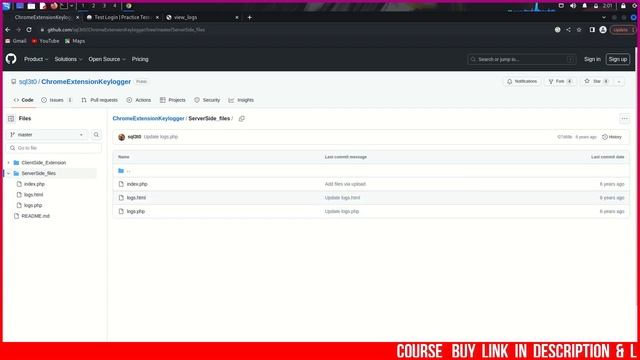Expand the Open Source menu
Viewport: 640px width, 360px height.
[107, 59]
